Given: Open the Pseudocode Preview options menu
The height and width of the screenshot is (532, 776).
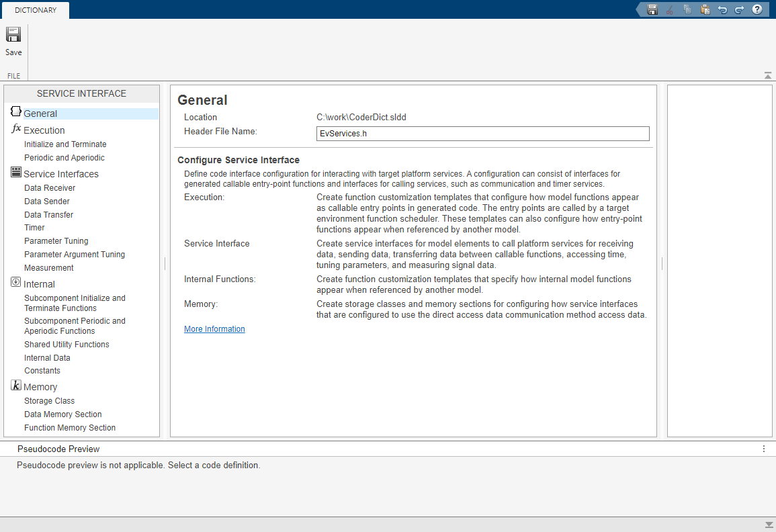Looking at the screenshot, I should [763, 448].
